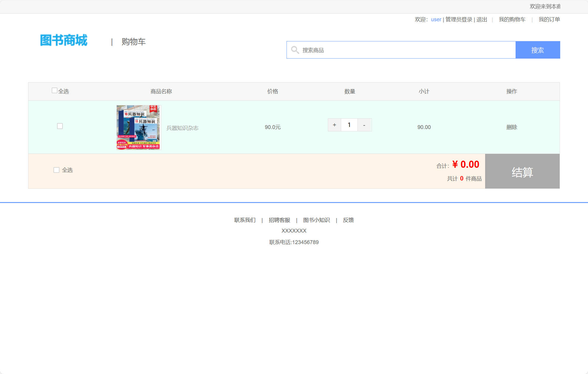This screenshot has height=374, width=588.
Task: Decrease quantity with the - stepper
Action: 364,125
